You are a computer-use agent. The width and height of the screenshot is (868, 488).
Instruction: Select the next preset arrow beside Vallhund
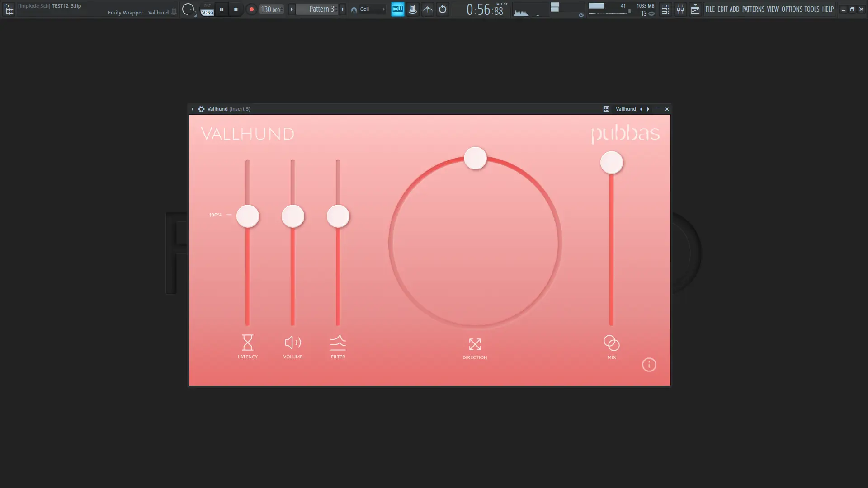[648, 109]
